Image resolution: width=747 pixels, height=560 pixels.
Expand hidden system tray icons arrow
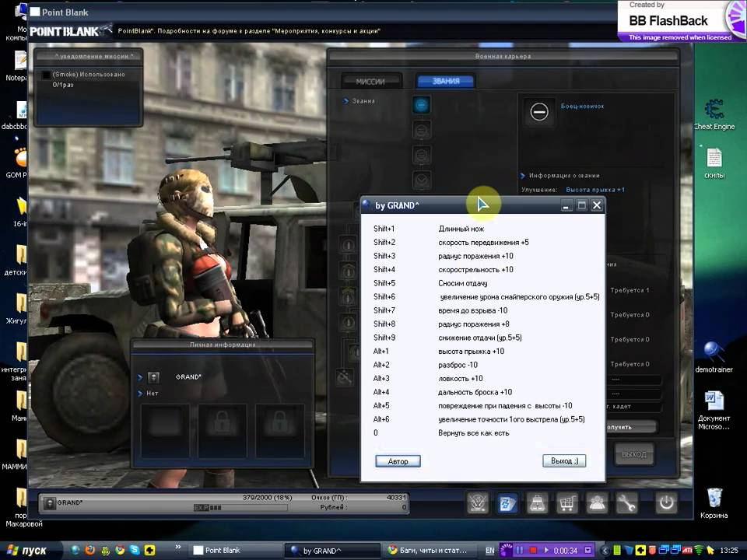click(x=605, y=551)
